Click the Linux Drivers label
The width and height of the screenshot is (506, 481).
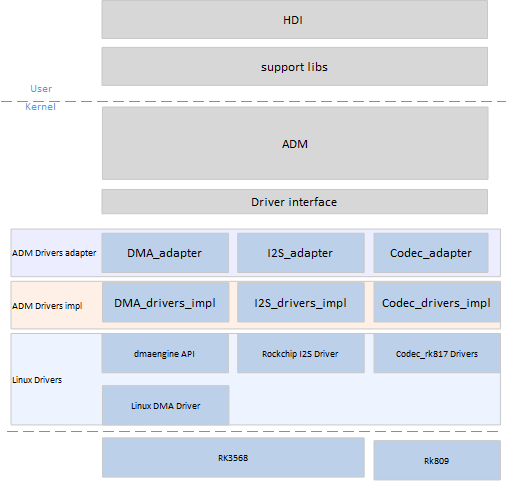[x=37, y=380]
